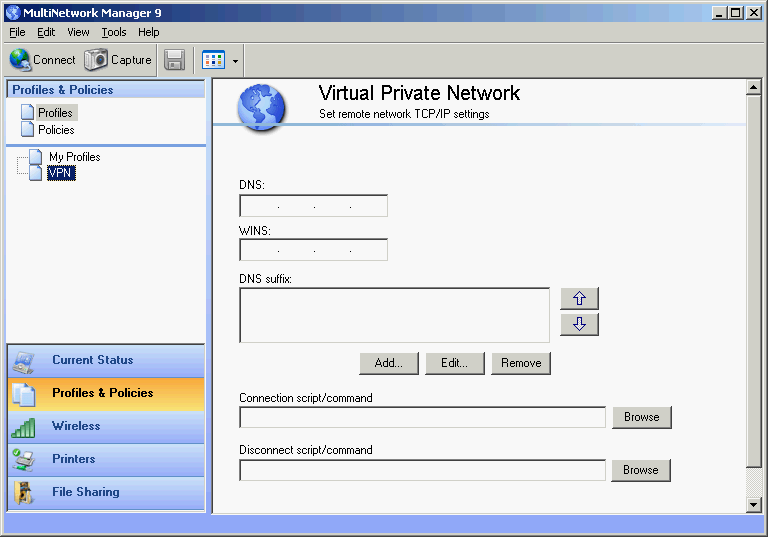Click the Connect globe icon in toolbar
768x537 pixels.
pyautogui.click(x=20, y=60)
